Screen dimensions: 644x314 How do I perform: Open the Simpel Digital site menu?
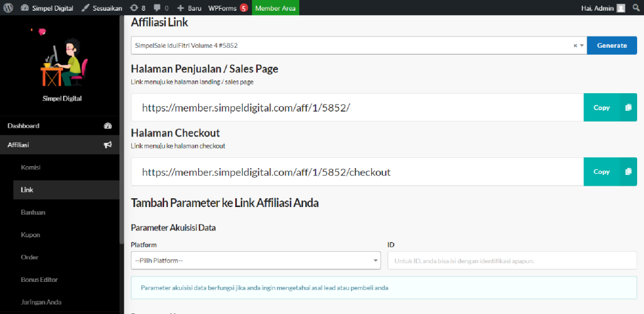(x=48, y=8)
